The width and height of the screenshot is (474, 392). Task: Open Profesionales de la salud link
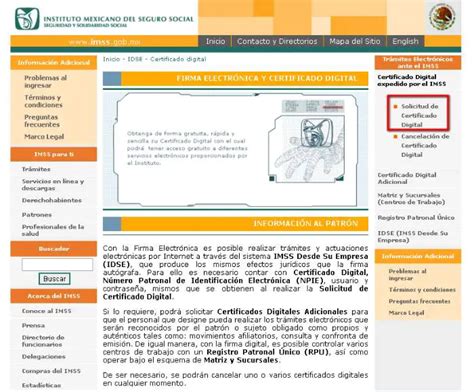click(53, 230)
